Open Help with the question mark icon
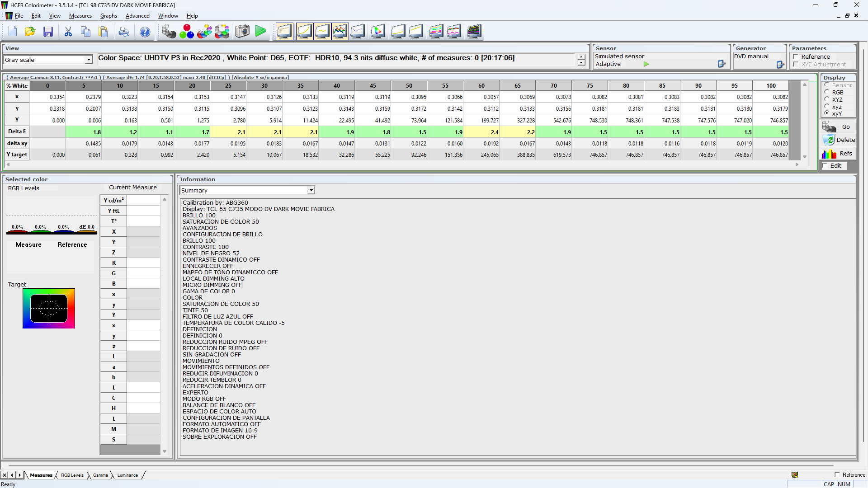868x488 pixels. pyautogui.click(x=145, y=31)
